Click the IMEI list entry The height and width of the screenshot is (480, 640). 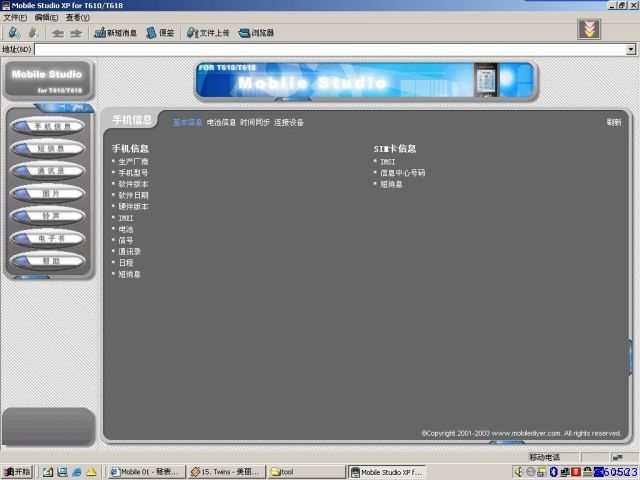point(126,218)
